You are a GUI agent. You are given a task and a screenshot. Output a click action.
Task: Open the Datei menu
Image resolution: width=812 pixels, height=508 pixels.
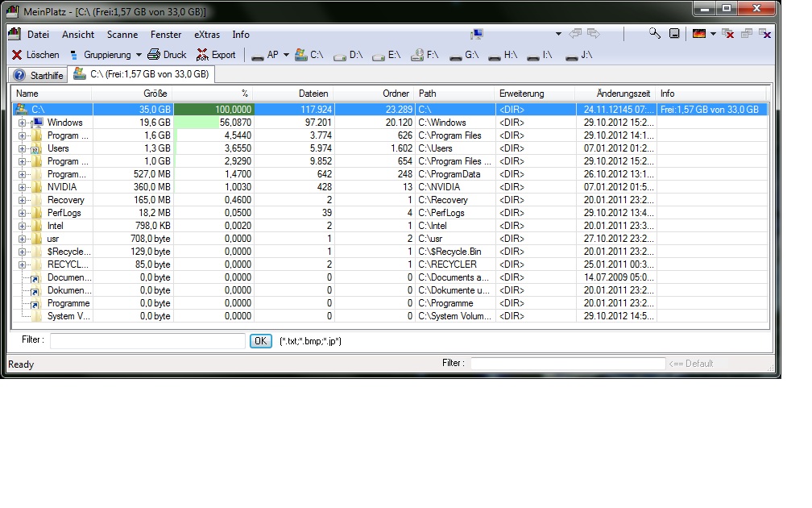click(39, 35)
